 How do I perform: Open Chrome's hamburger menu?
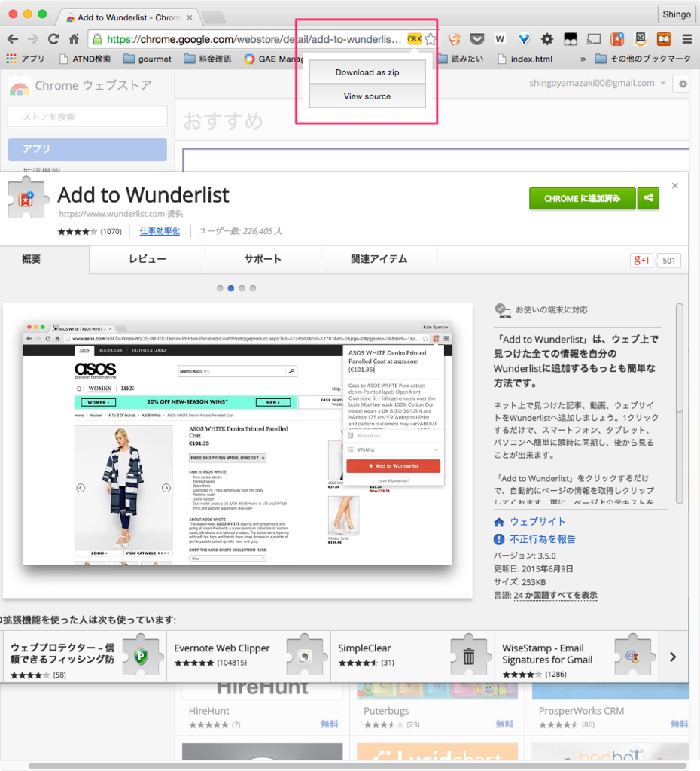pyautogui.click(x=687, y=38)
